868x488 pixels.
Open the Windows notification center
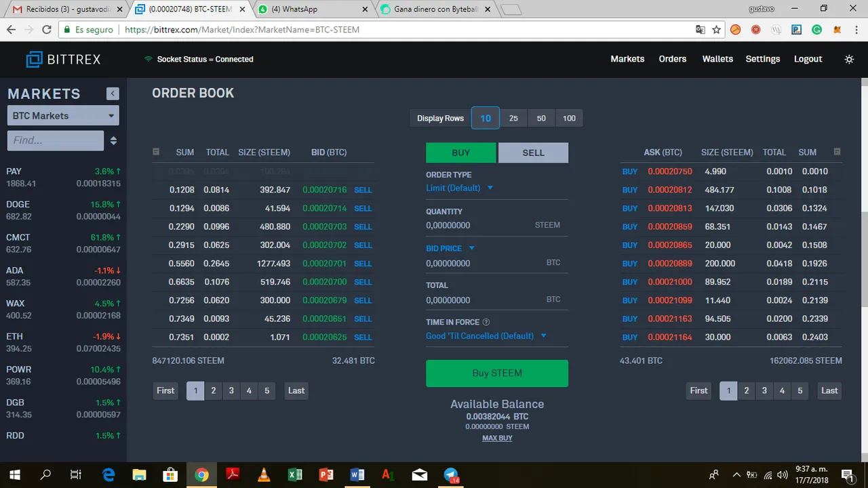pos(847,475)
